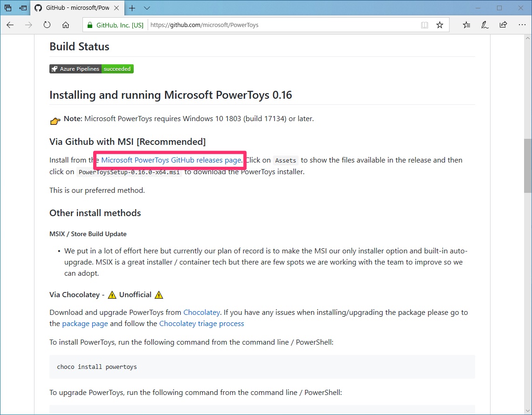Open the package page link
This screenshot has width=532, height=415.
85,324
